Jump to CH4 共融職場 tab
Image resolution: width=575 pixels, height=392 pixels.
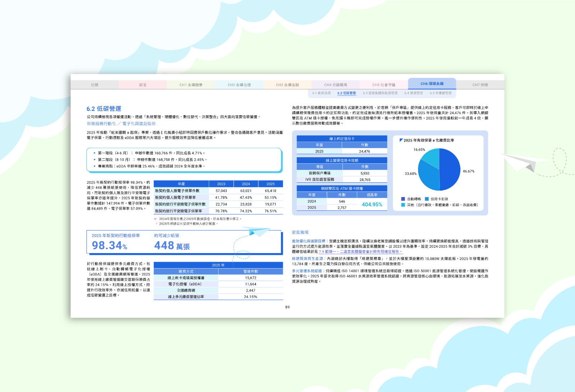click(x=335, y=85)
